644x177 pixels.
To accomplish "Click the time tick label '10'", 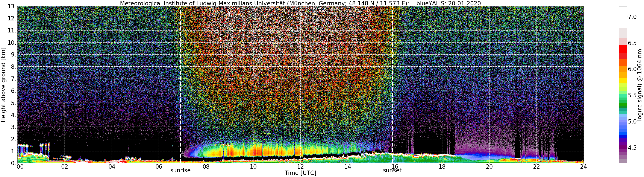I will 253,167.
